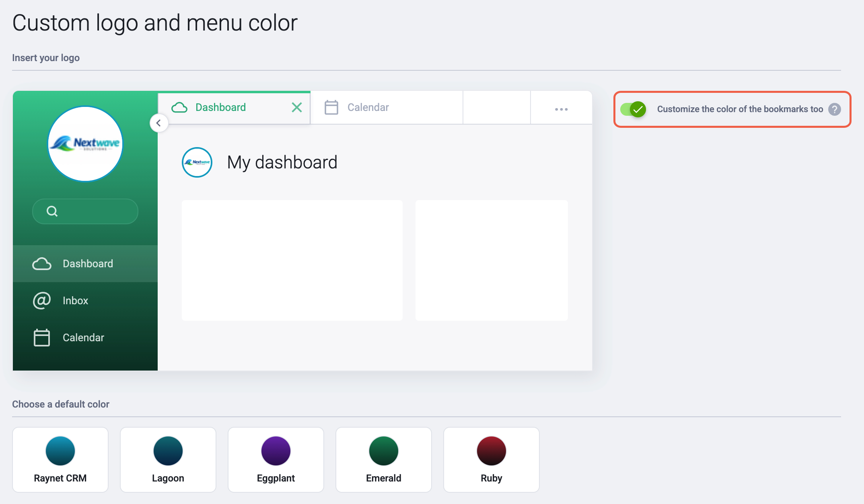
Task: Click the Nextwave logo in the sidebar
Action: [85, 144]
